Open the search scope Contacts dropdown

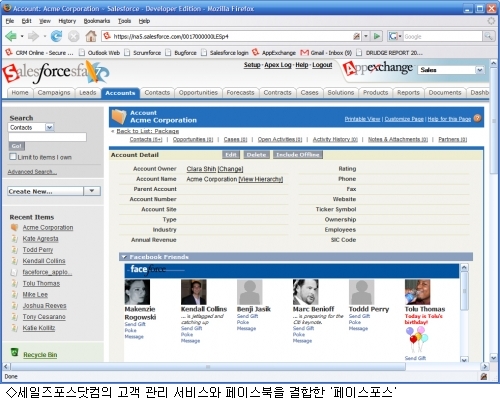49,127
